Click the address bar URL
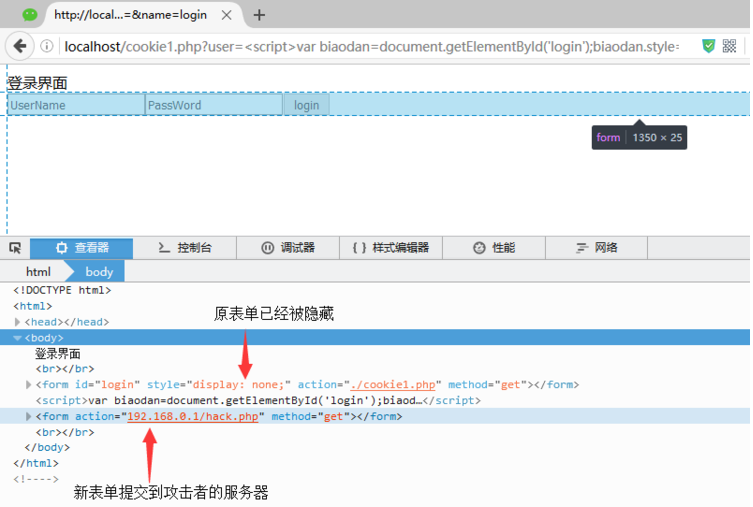Screen dimensions: 753x507 [x=372, y=47]
